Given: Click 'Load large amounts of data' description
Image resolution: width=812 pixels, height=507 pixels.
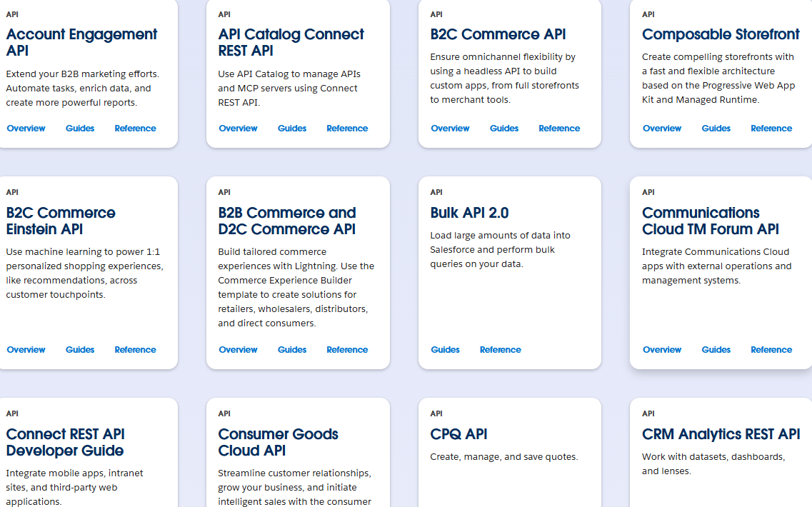Looking at the screenshot, I should coord(500,250).
